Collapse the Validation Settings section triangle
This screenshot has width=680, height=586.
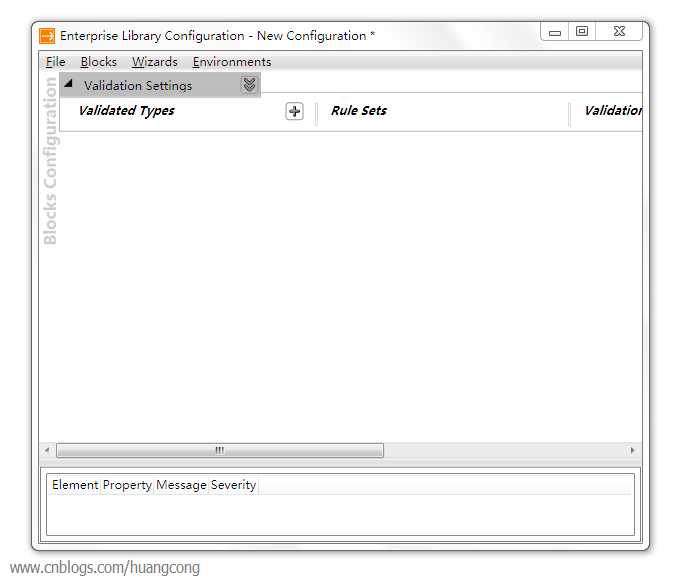coord(68,83)
